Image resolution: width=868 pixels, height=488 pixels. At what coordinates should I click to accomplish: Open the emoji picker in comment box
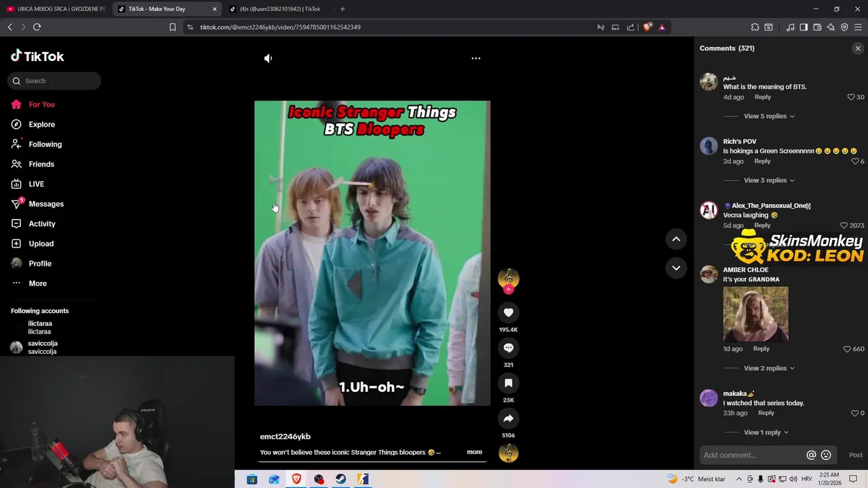point(826,455)
